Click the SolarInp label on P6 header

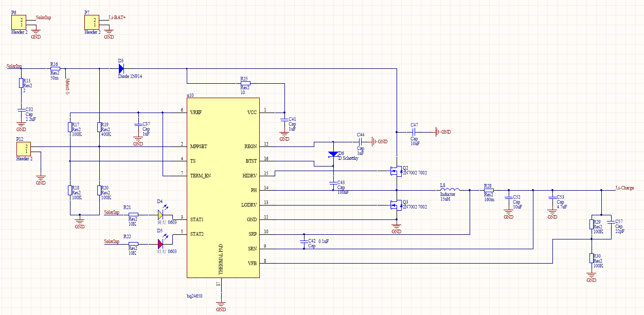(43, 17)
